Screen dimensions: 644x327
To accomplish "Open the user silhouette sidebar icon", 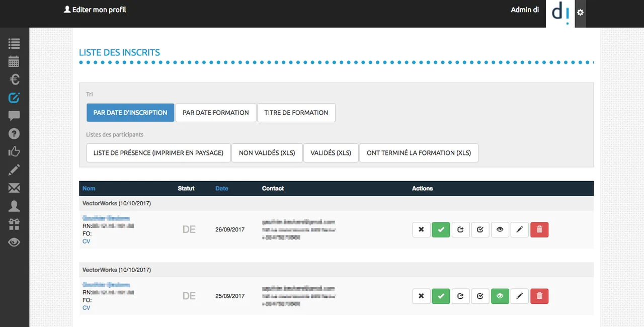I will pyautogui.click(x=14, y=206).
